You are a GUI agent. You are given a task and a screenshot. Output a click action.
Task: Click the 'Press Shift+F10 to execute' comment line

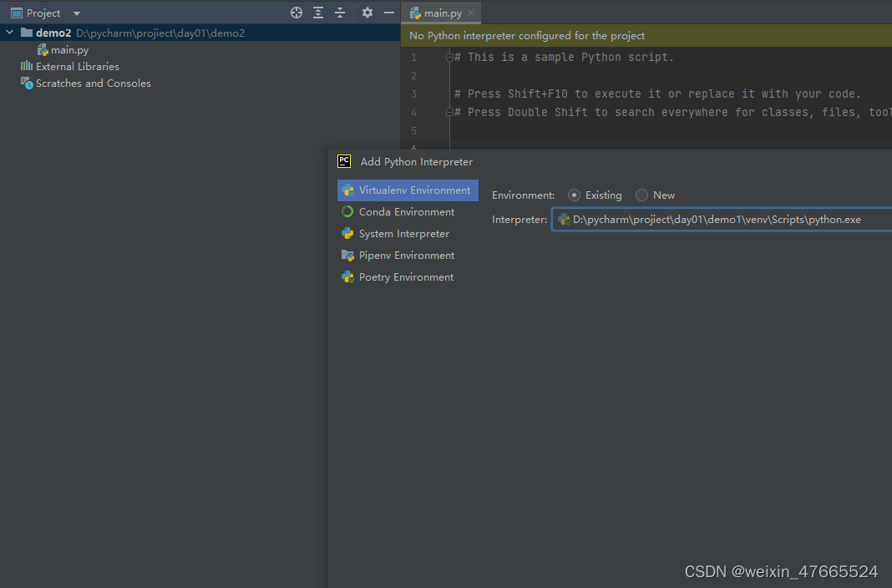tap(657, 94)
